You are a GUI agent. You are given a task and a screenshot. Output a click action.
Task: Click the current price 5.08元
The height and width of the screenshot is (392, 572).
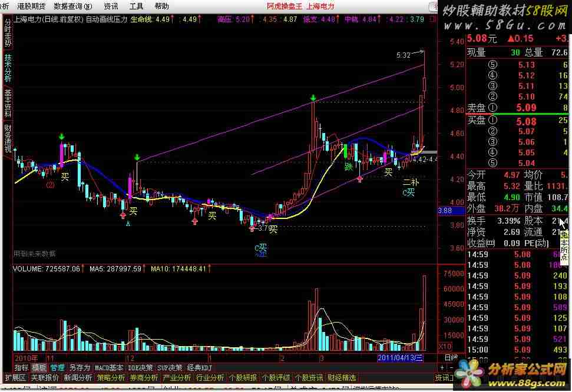481,39
